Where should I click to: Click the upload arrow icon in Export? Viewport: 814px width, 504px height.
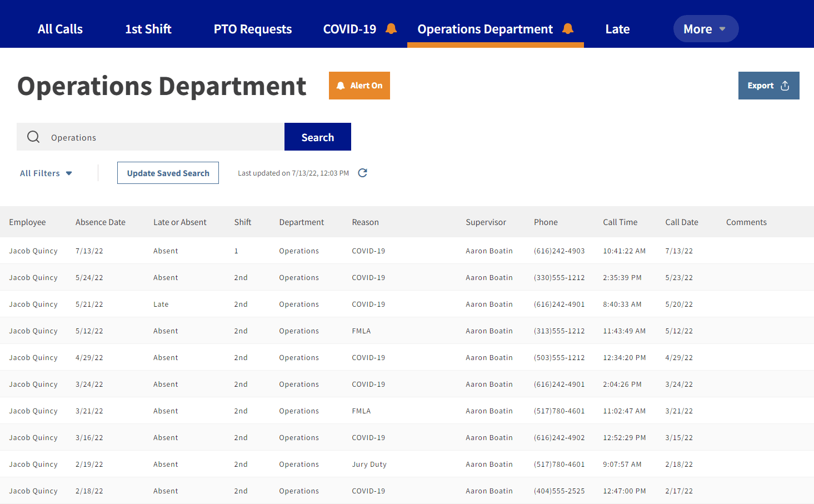point(785,86)
